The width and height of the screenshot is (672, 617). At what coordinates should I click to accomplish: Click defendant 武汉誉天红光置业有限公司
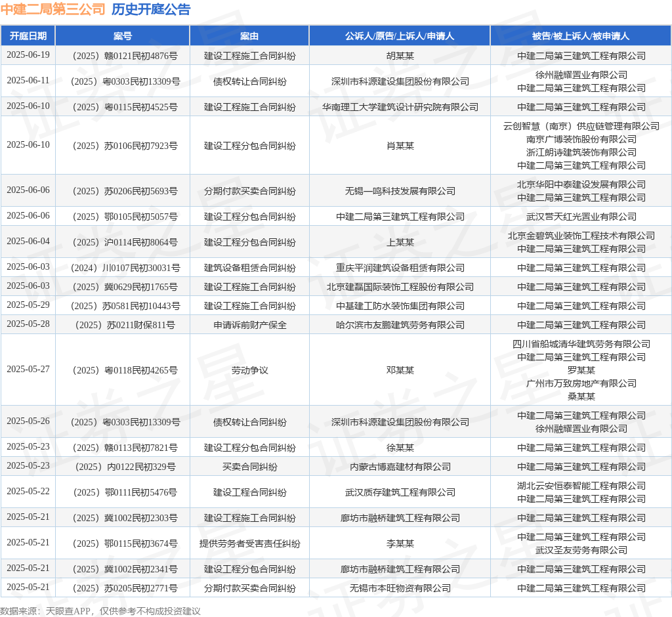[x=581, y=217]
